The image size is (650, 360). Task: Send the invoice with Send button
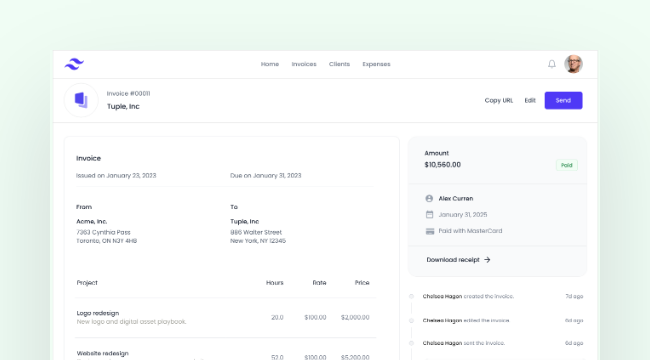563,100
